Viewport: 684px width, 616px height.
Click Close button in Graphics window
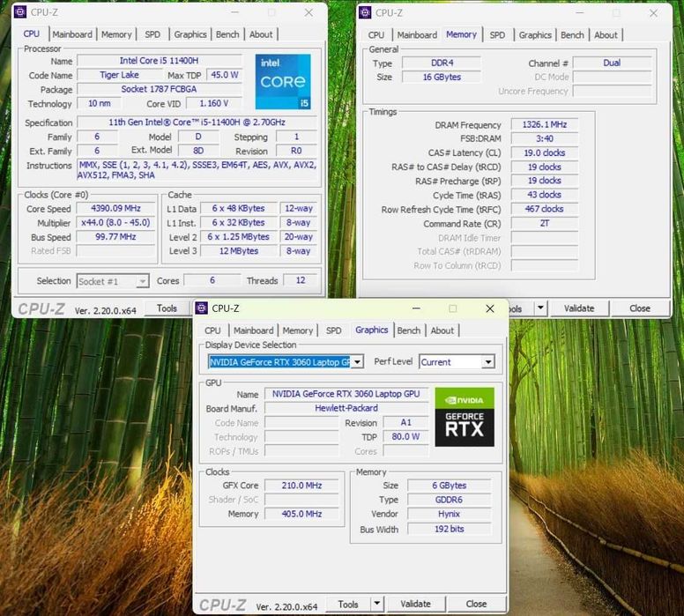(476, 604)
